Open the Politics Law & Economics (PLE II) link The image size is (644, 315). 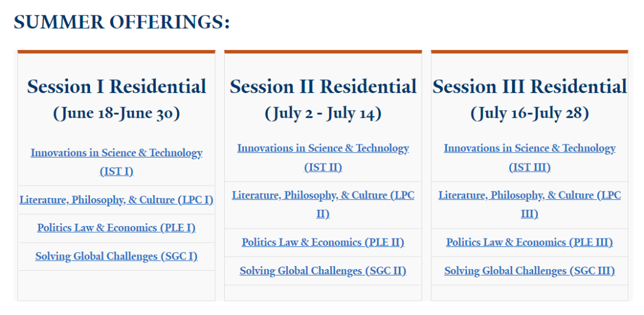pyautogui.click(x=323, y=242)
